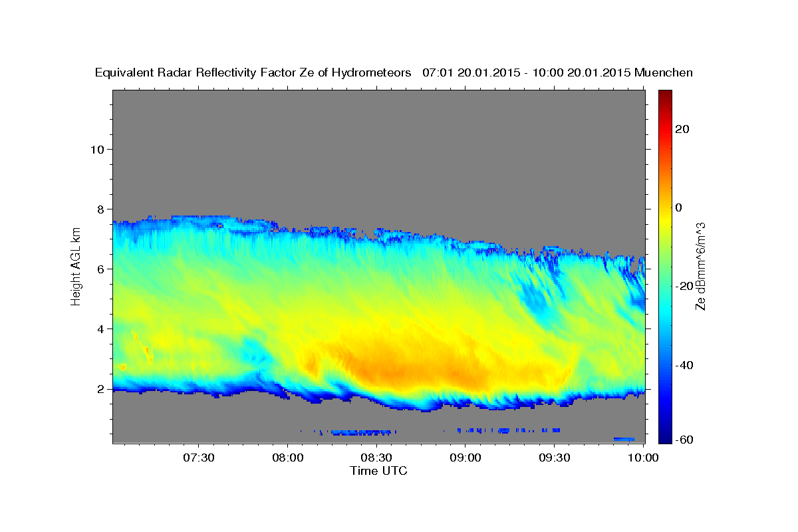Click the '09:30' time tick label
This screenshot has width=798, height=532.
click(x=555, y=458)
